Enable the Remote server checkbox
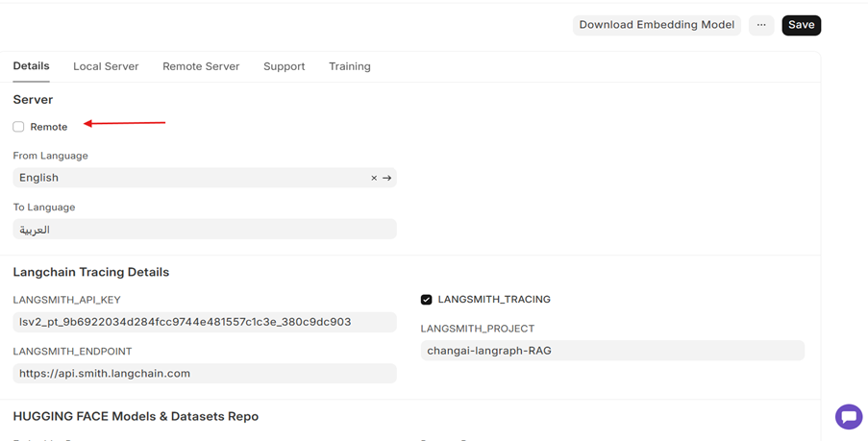 pyautogui.click(x=18, y=127)
